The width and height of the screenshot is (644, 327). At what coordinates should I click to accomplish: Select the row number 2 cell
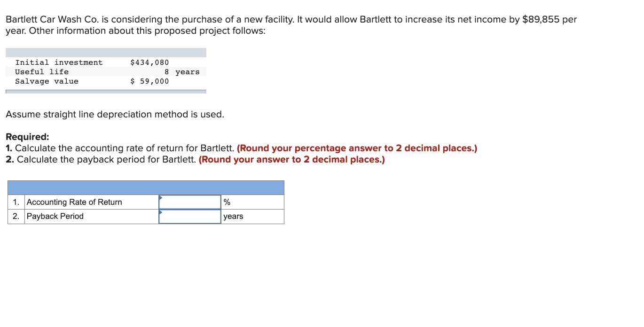click(x=16, y=216)
